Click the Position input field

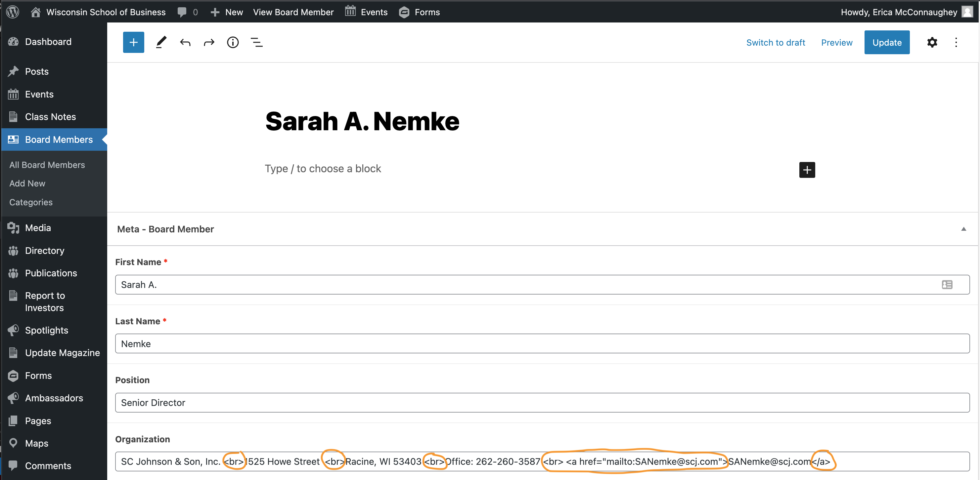click(542, 402)
